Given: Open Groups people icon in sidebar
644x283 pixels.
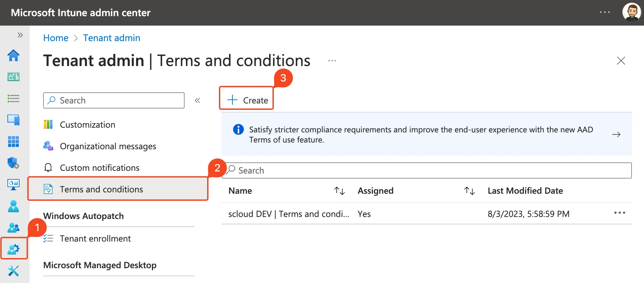Looking at the screenshot, I should click(x=13, y=228).
